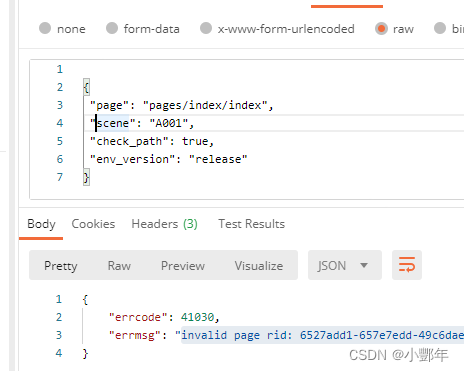Click the "scene" key on line 4

[113, 123]
